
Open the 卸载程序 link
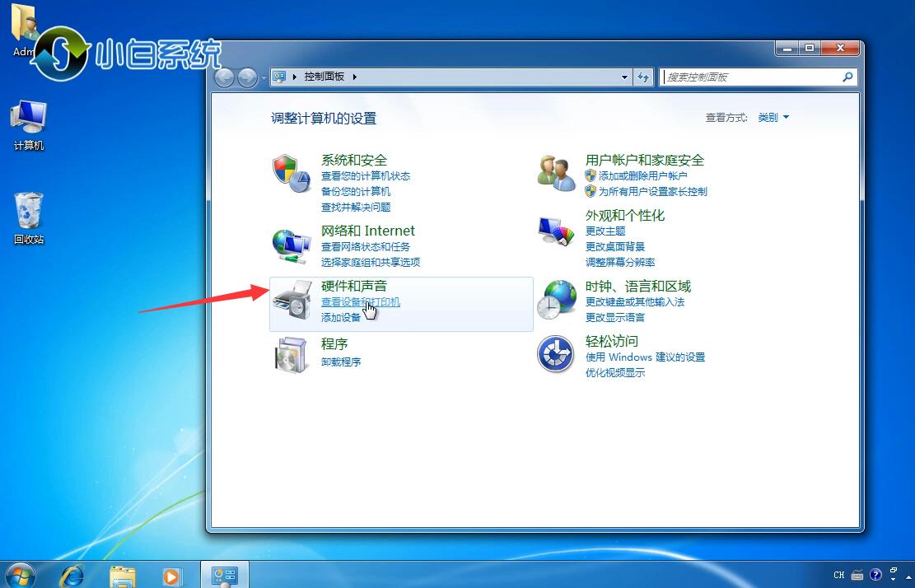[341, 362]
